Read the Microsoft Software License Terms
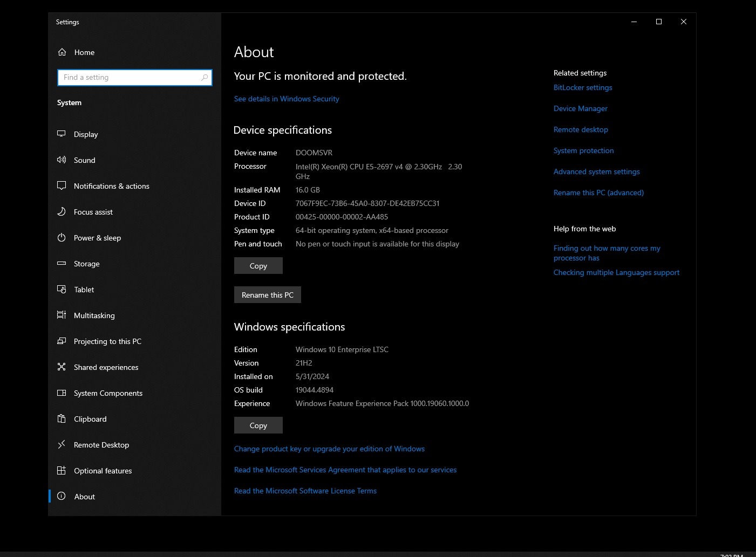The width and height of the screenshot is (756, 557). 305,491
